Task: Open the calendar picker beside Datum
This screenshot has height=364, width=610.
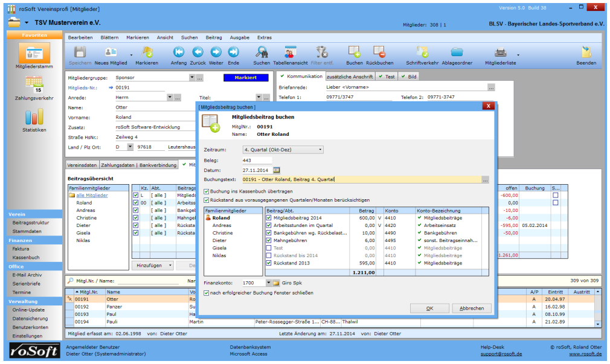Action: point(277,170)
